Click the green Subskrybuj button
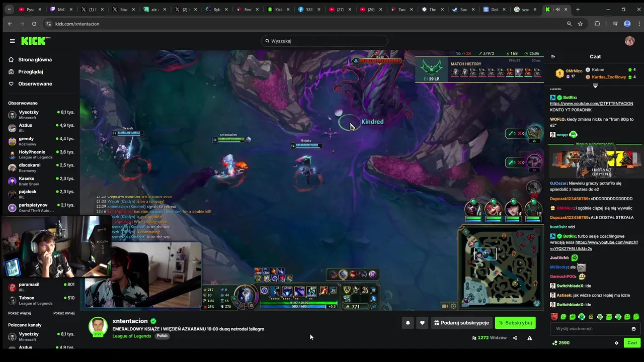 coord(515,323)
